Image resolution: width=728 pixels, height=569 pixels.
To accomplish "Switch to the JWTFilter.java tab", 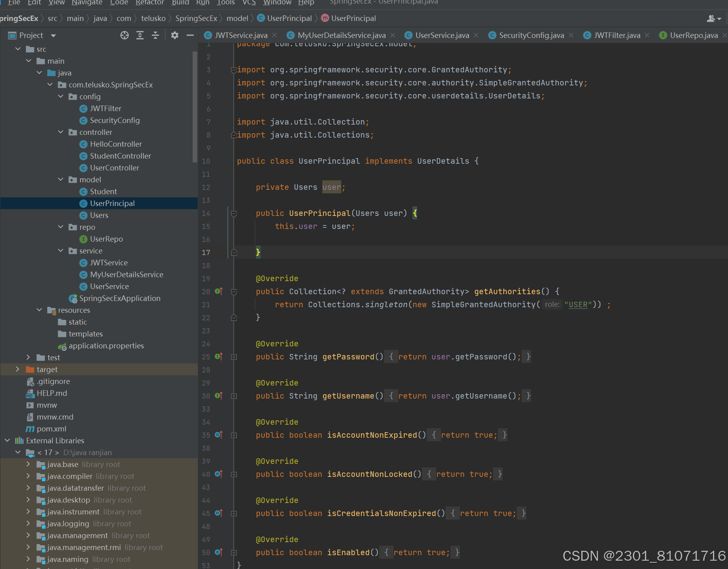I will coord(617,35).
